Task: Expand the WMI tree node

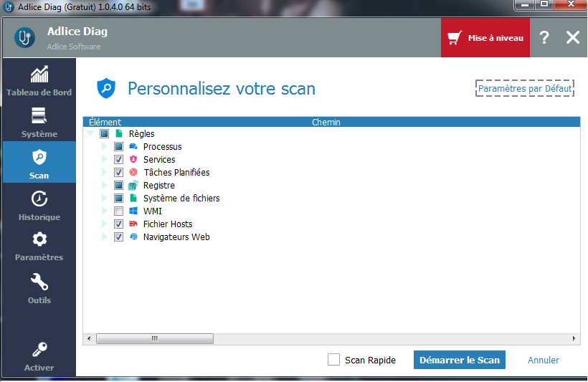Action: [x=104, y=211]
